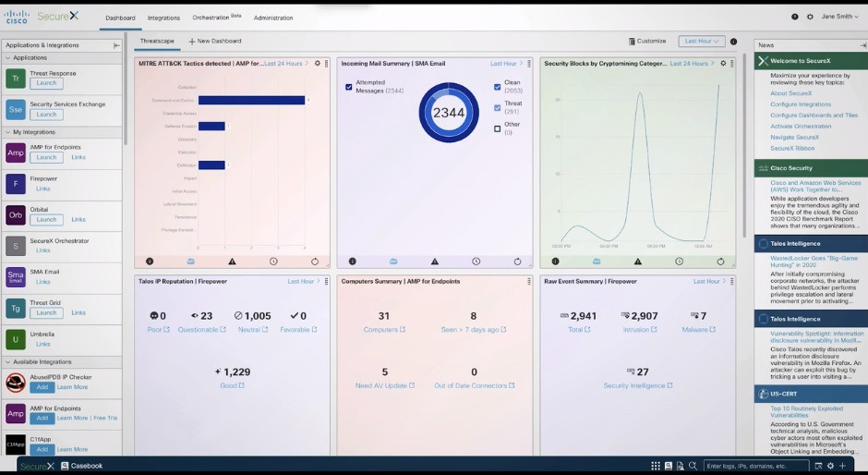Image resolution: width=868 pixels, height=475 pixels.
Task: Open the ribbon settings gear icon
Action: point(830,466)
